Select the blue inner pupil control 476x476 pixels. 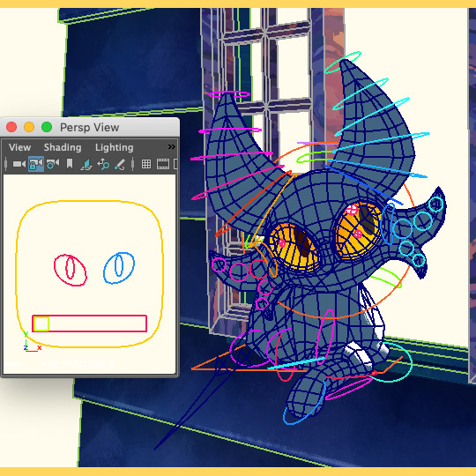[119, 265]
